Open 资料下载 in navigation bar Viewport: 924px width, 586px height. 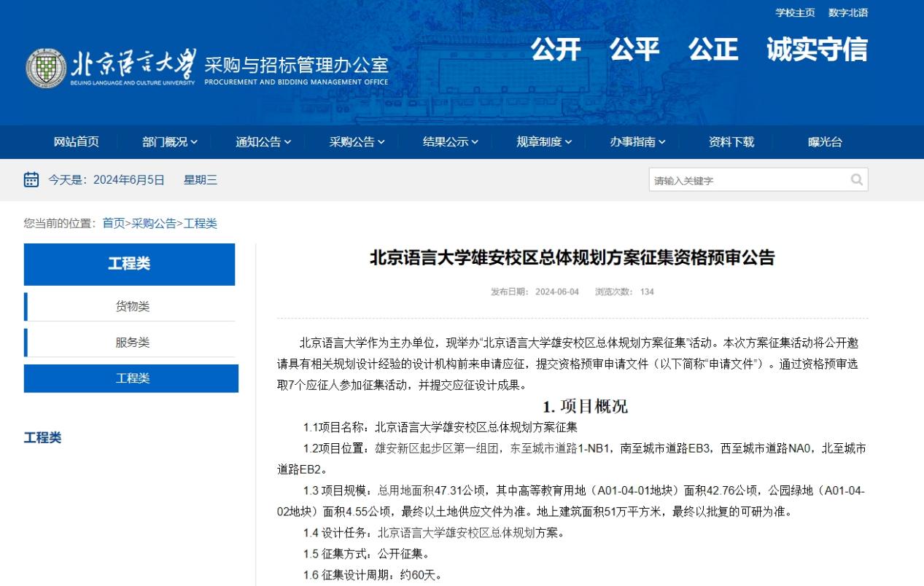point(731,142)
